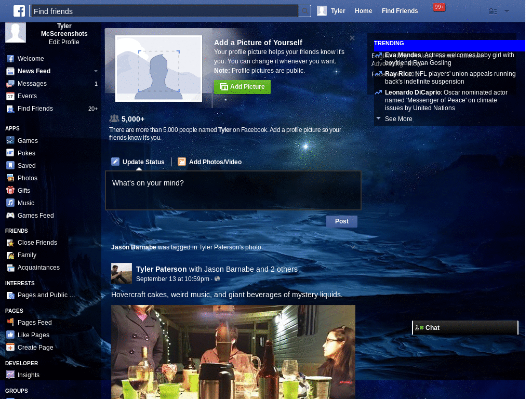Screen dimensions: 532x399
Task: Focus the What's on your mind box
Action: tap(233, 190)
